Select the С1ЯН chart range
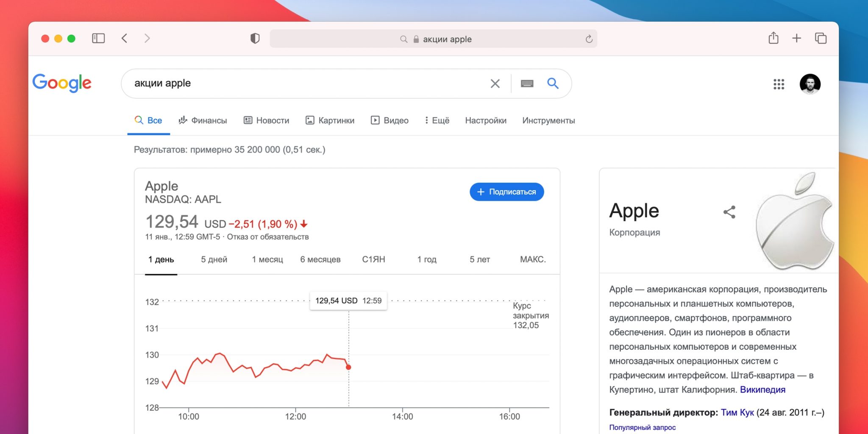This screenshot has height=434, width=868. [373, 259]
